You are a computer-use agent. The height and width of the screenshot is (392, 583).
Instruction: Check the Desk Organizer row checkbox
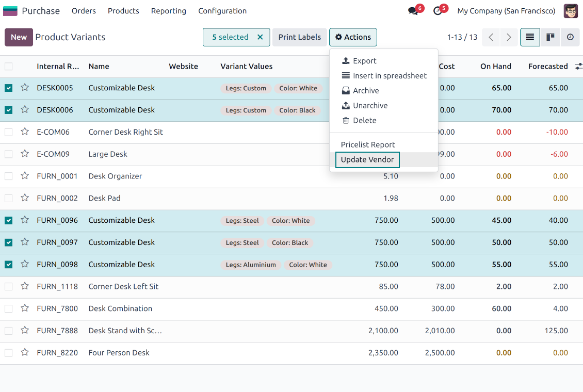tap(9, 176)
